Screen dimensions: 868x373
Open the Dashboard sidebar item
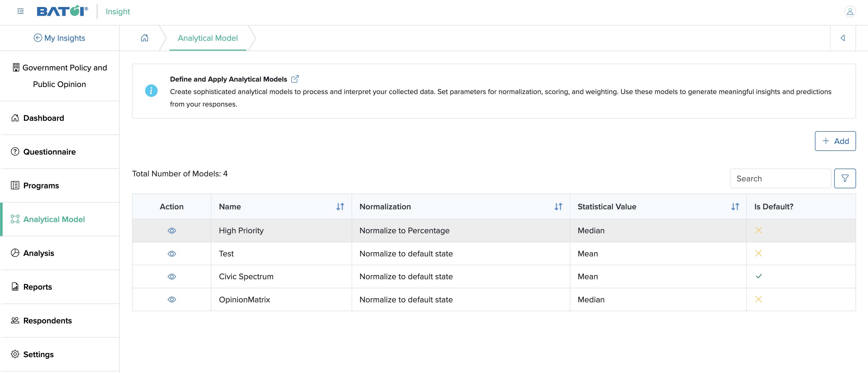[x=60, y=118]
